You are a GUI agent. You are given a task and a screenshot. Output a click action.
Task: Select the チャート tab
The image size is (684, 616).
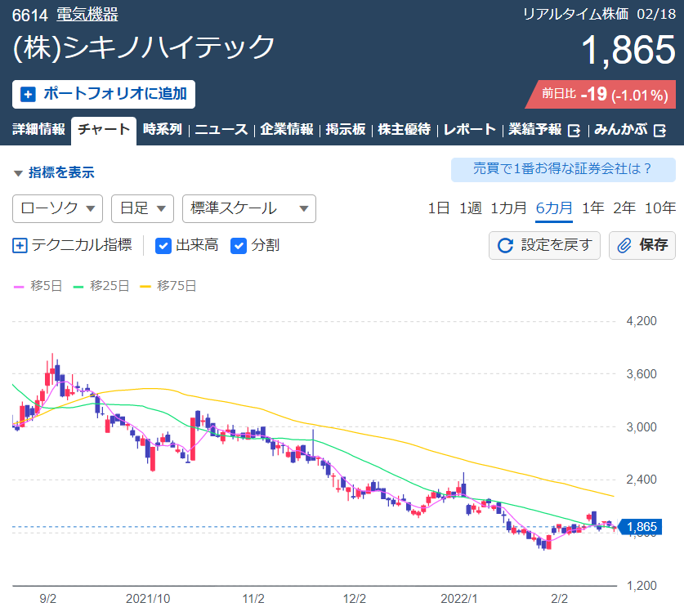click(x=104, y=129)
